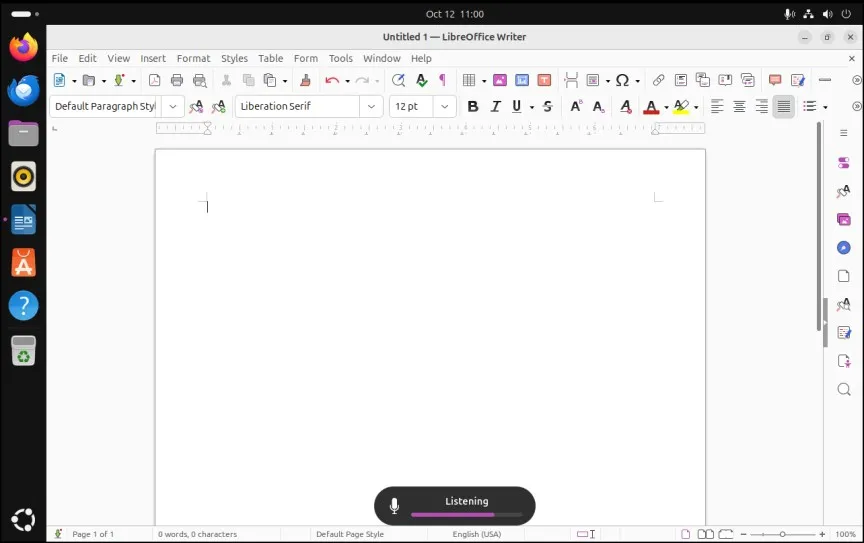Image resolution: width=864 pixels, height=543 pixels.
Task: Select the Clone Formatting paintbrush
Action: click(305, 80)
